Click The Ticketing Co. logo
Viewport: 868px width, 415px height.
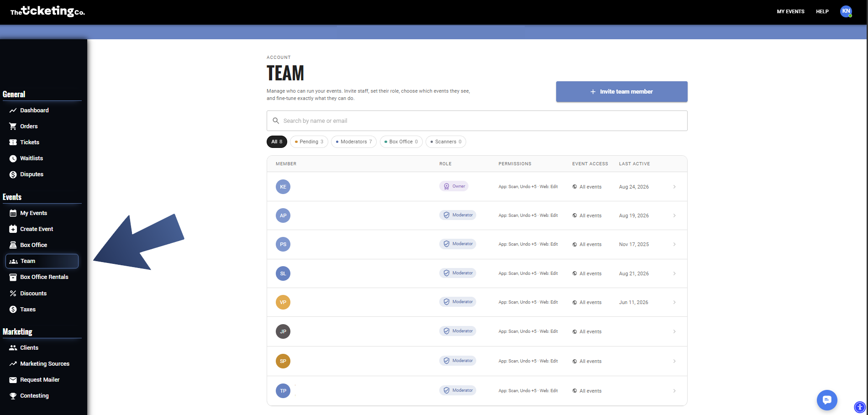47,11
